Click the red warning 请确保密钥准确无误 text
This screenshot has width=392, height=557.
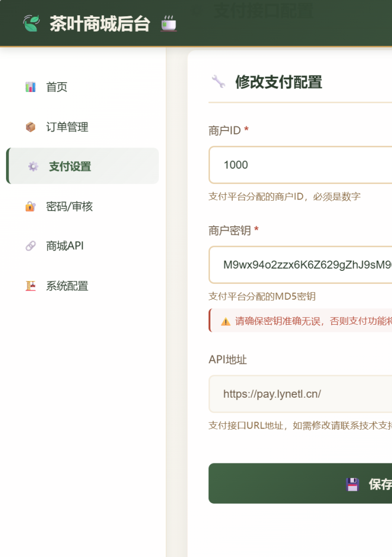coord(314,321)
